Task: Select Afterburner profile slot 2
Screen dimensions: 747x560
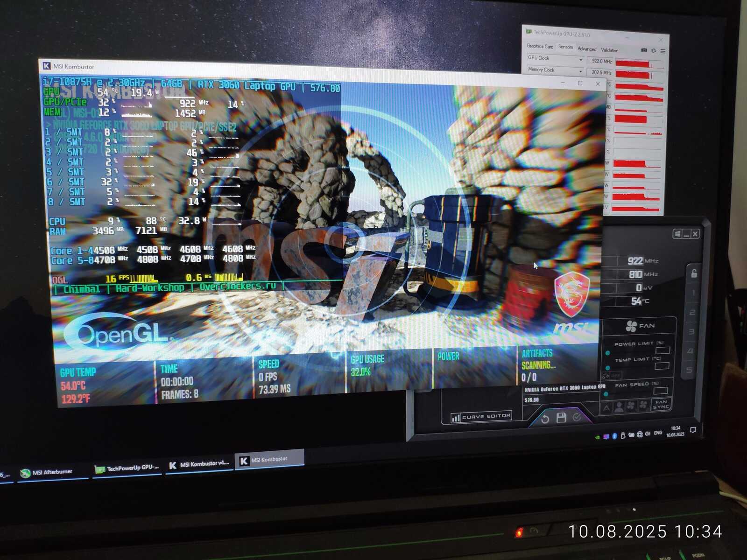Action: click(692, 312)
